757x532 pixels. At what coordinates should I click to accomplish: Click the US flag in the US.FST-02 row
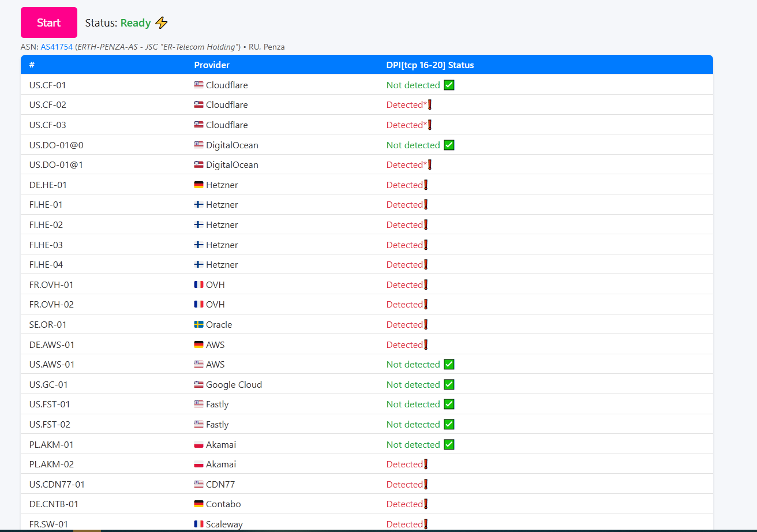[x=198, y=424]
